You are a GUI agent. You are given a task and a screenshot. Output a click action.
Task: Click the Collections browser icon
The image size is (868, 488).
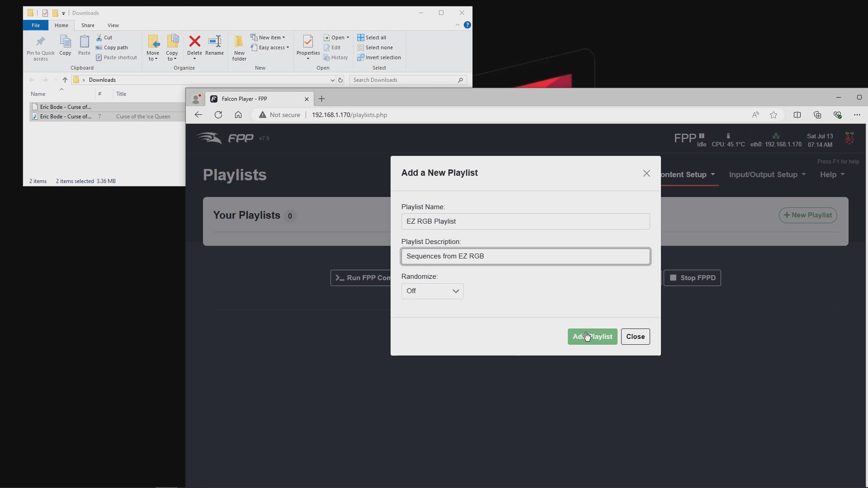tap(817, 115)
